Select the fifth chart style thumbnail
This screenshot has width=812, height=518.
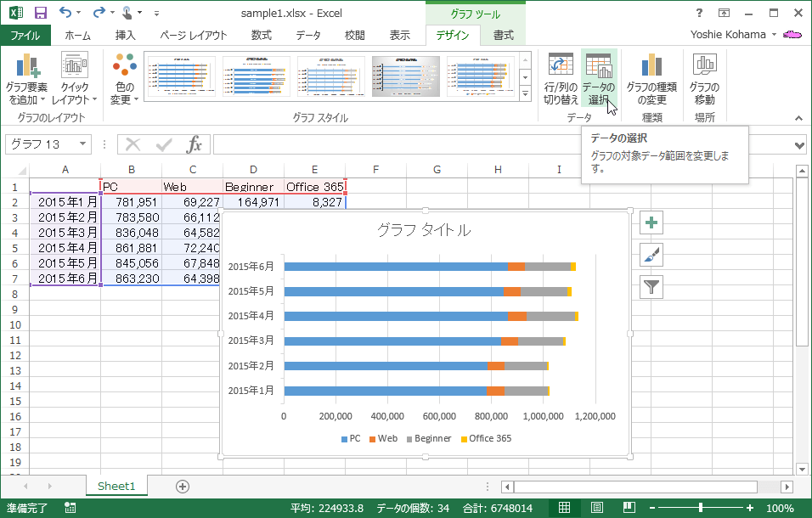(x=480, y=76)
